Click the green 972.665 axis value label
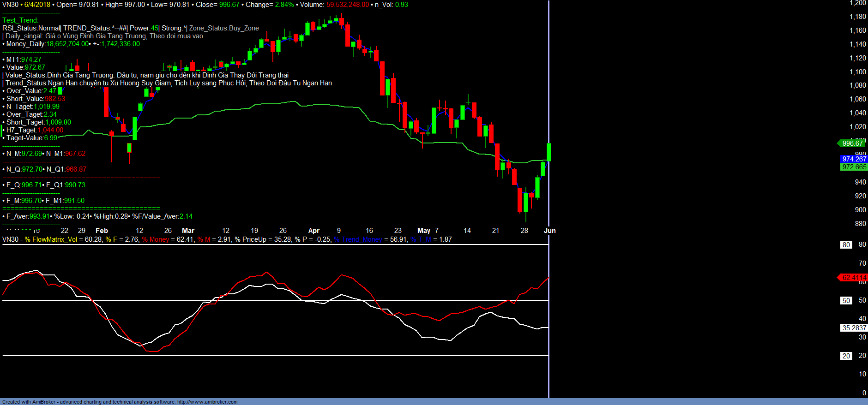This screenshot has height=405, width=868. coord(854,167)
